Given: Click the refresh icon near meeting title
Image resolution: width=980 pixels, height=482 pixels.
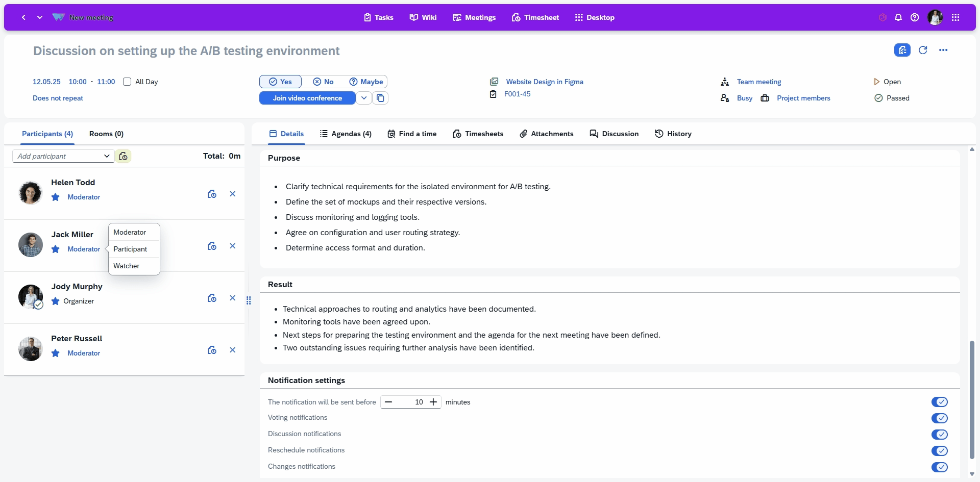Looking at the screenshot, I should point(922,50).
